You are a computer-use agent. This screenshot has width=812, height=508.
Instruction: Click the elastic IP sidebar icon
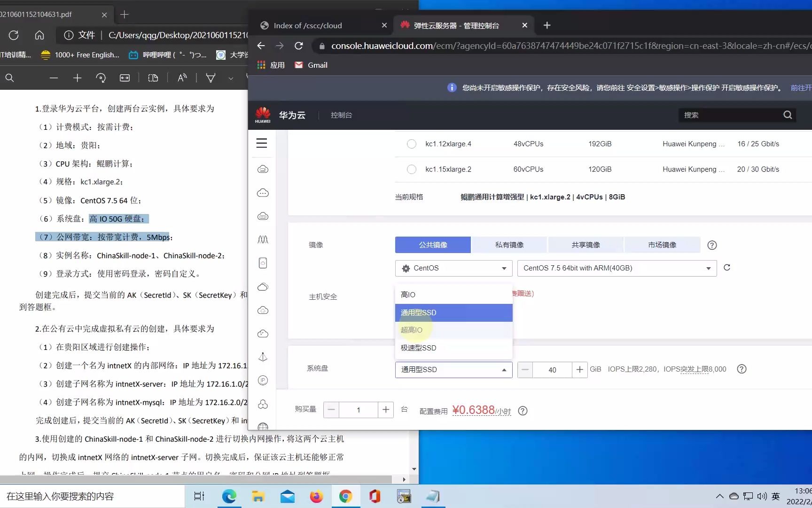263,380
